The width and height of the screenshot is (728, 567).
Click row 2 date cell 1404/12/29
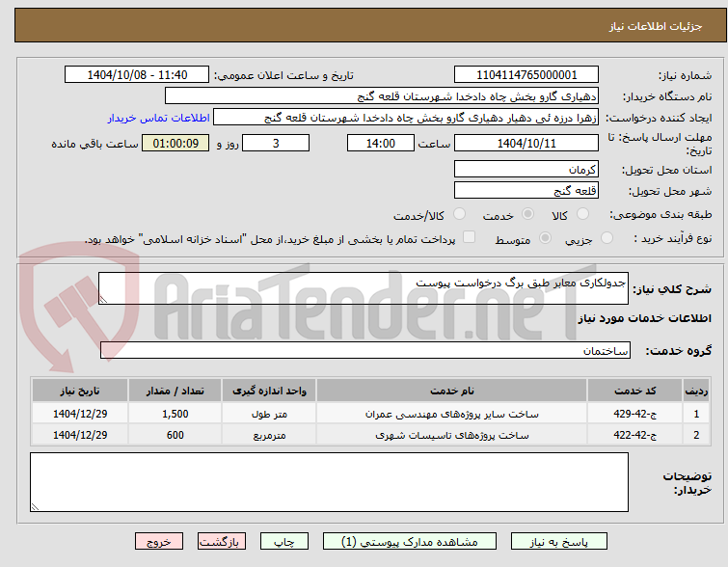(80, 435)
